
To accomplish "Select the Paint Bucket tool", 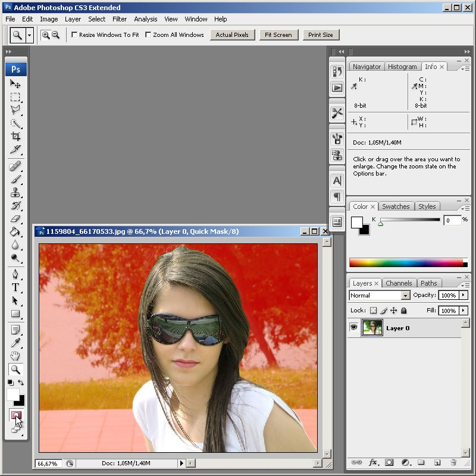I will [x=15, y=231].
